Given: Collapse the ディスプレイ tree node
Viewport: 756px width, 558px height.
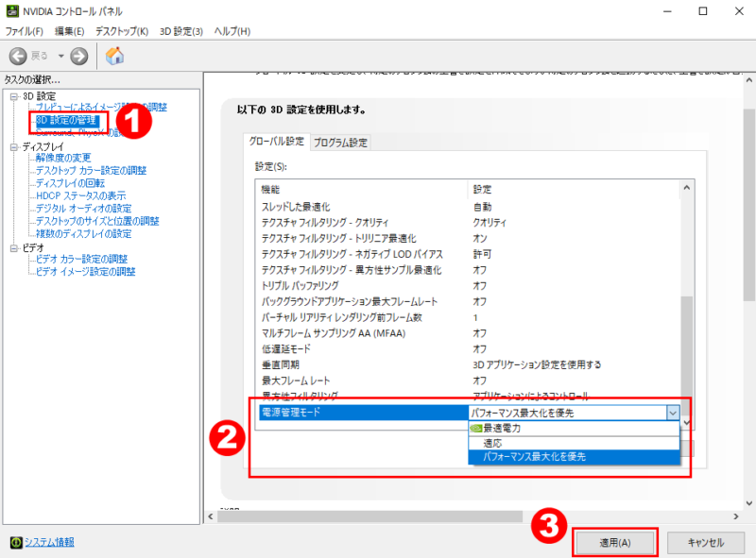Looking at the screenshot, I should 14,147.
